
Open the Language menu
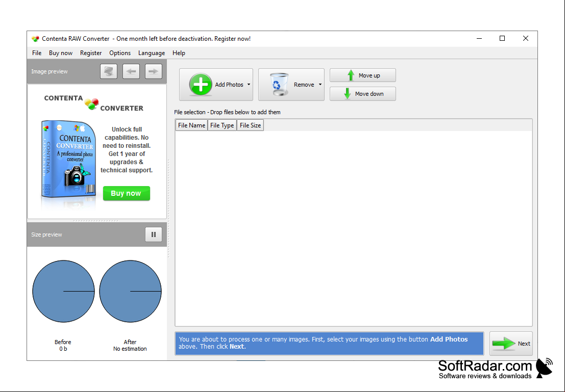pyautogui.click(x=152, y=53)
